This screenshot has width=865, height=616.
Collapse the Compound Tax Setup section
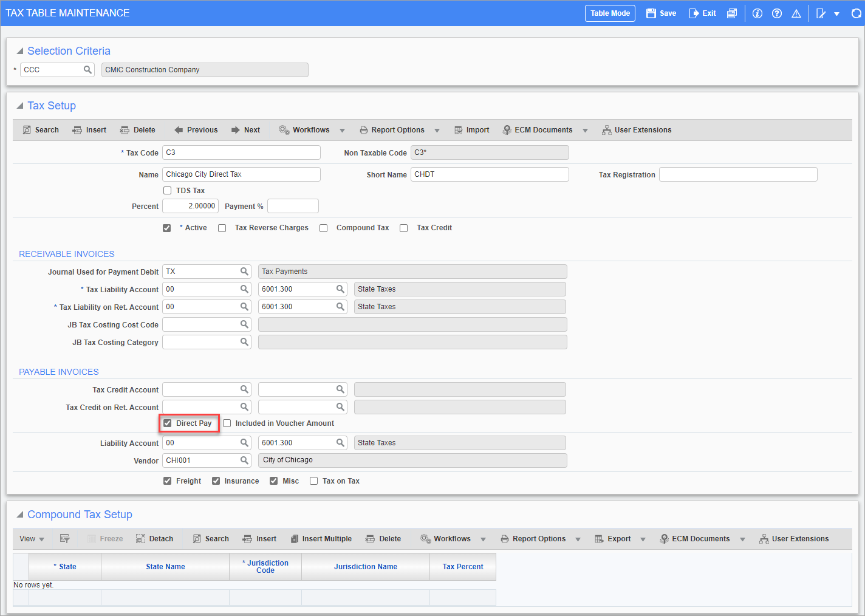20,515
